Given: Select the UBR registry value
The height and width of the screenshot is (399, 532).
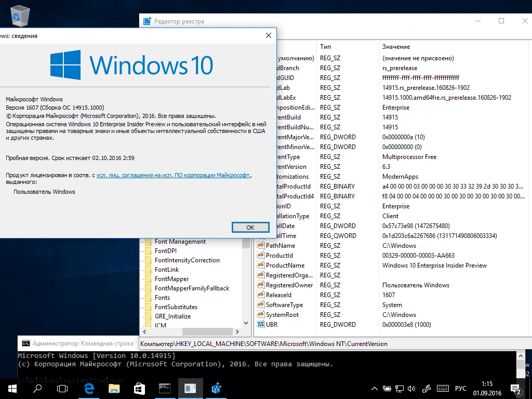Looking at the screenshot, I should pyautogui.click(x=272, y=324).
